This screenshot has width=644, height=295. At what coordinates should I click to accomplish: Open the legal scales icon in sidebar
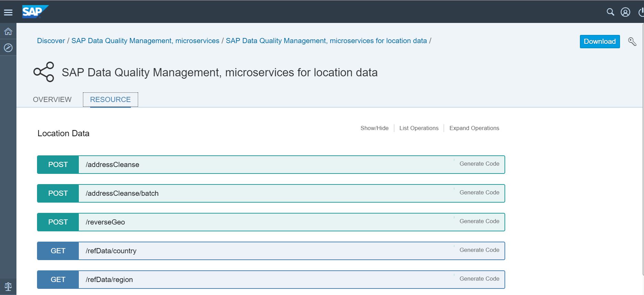(8, 286)
